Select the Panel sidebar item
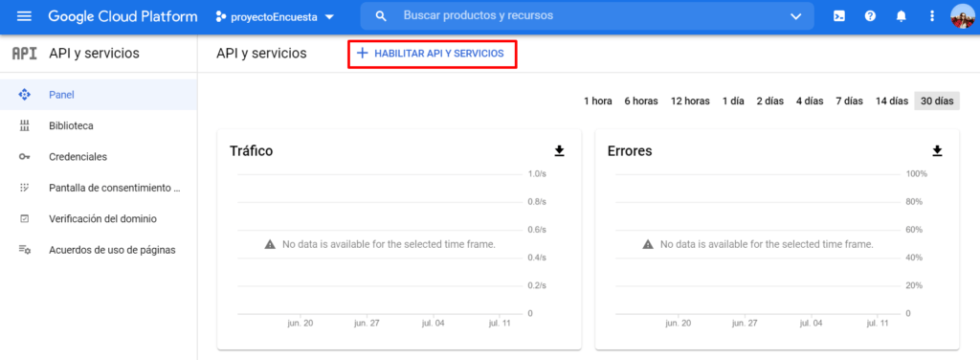This screenshot has height=360, width=980. [99, 95]
